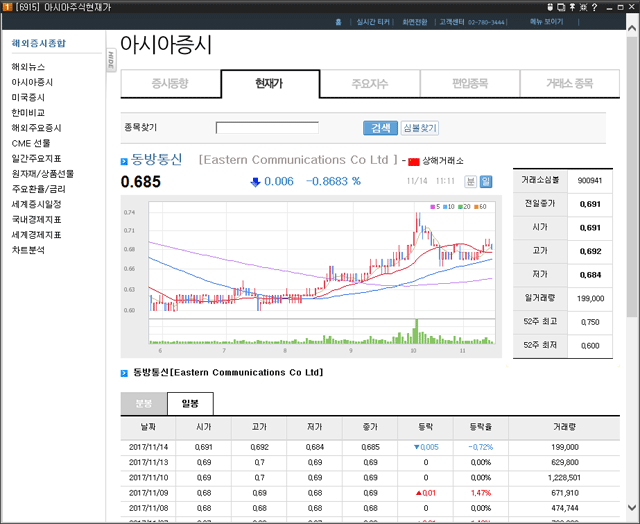Click the 검색 search button
Image resolution: width=640 pixels, height=524 pixels.
click(380, 128)
